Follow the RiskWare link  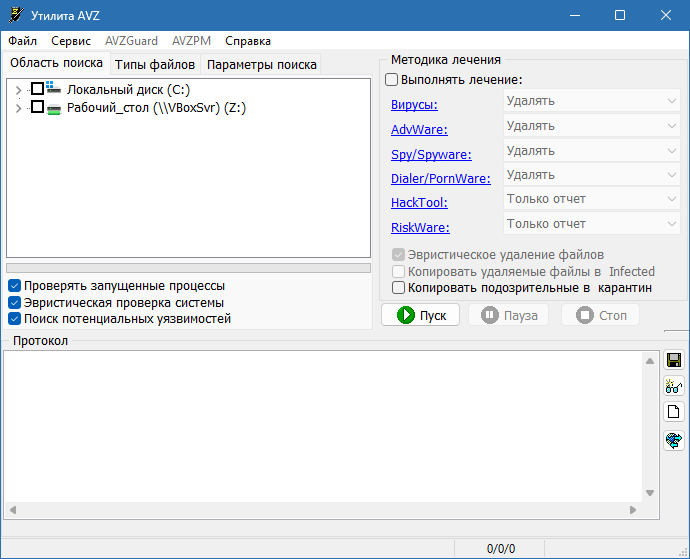pyautogui.click(x=420, y=228)
